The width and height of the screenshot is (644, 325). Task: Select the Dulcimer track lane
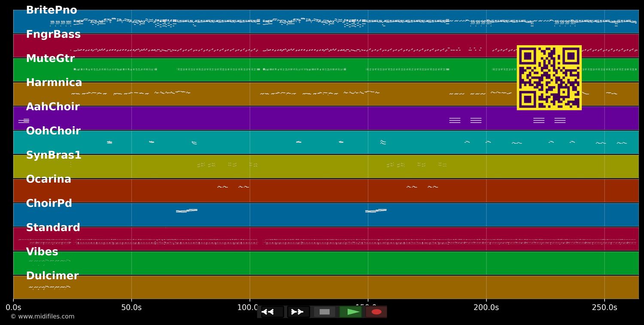326,287
